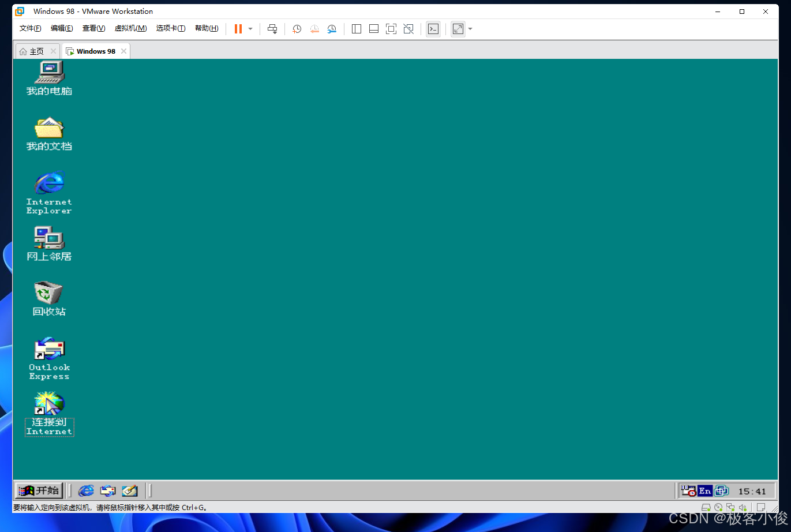The width and height of the screenshot is (791, 532).
Task: Click the network adapter status icon
Action: pos(730,508)
